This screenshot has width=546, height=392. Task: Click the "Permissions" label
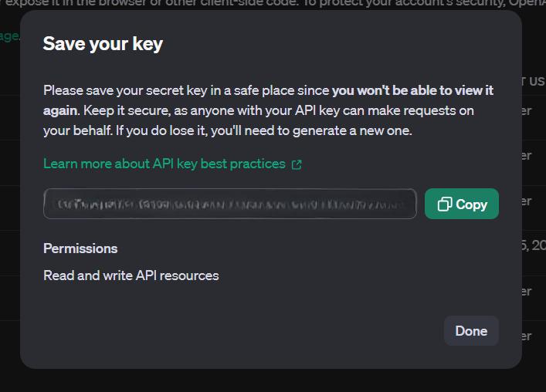click(80, 248)
